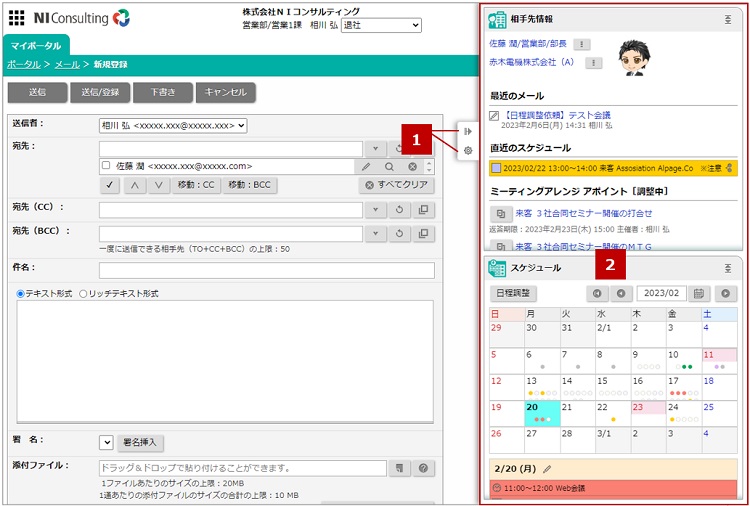This screenshot has width=750, height=506.
Task: Click the 件名 subject input field
Action: point(266,270)
